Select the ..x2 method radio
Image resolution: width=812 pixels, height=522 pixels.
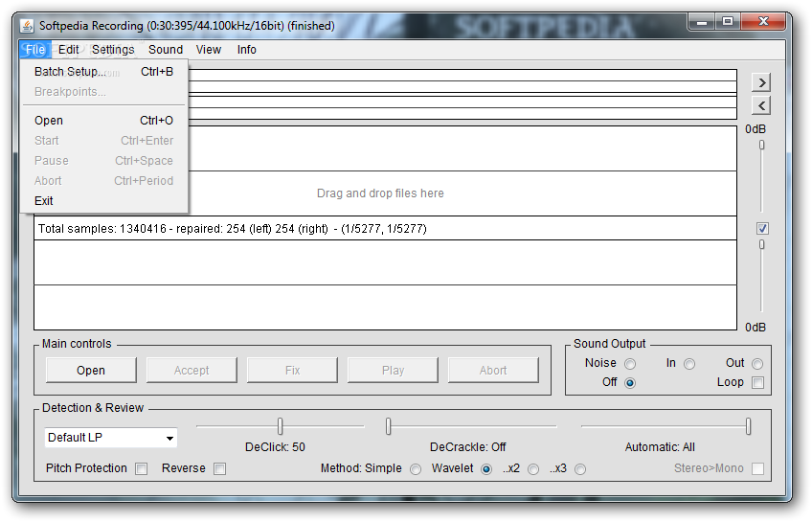pyautogui.click(x=532, y=469)
